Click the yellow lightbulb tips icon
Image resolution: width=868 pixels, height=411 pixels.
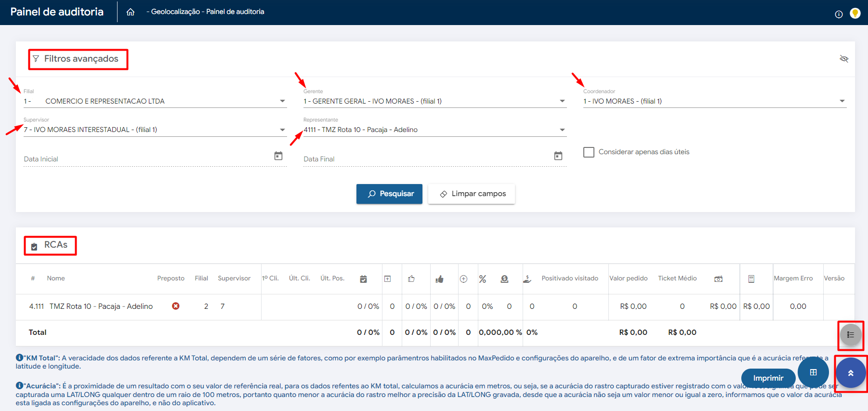coord(855,13)
